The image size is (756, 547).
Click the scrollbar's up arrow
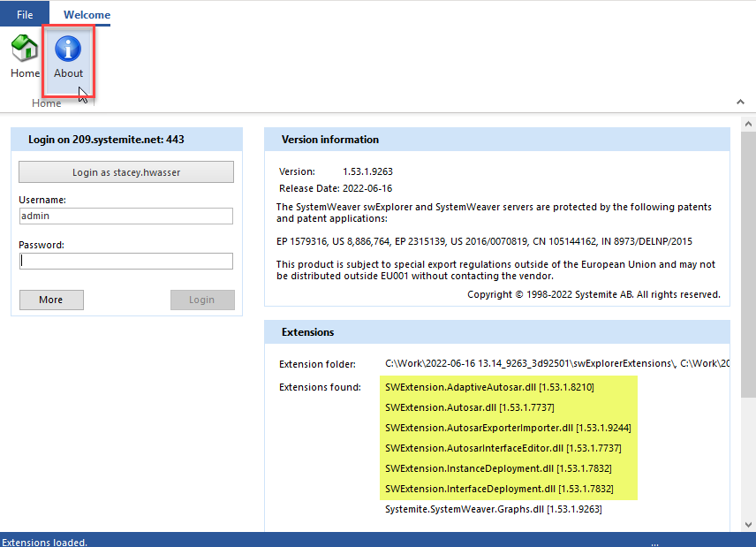click(x=749, y=122)
